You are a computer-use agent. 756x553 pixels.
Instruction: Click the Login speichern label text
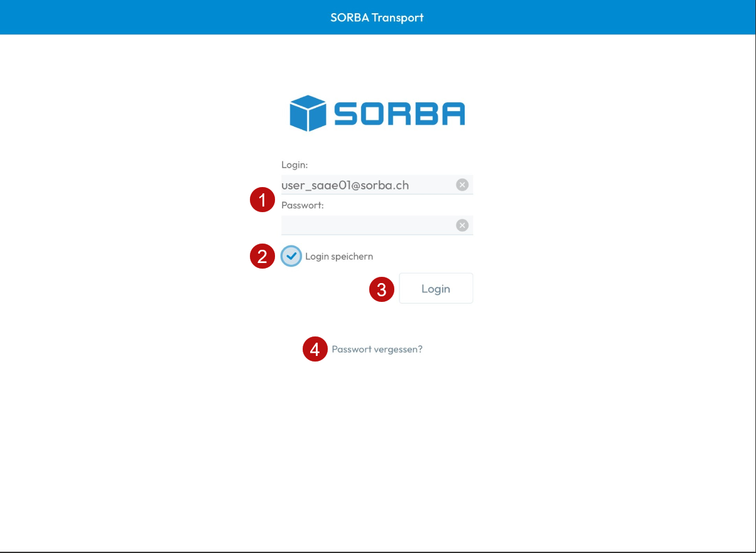pyautogui.click(x=339, y=256)
